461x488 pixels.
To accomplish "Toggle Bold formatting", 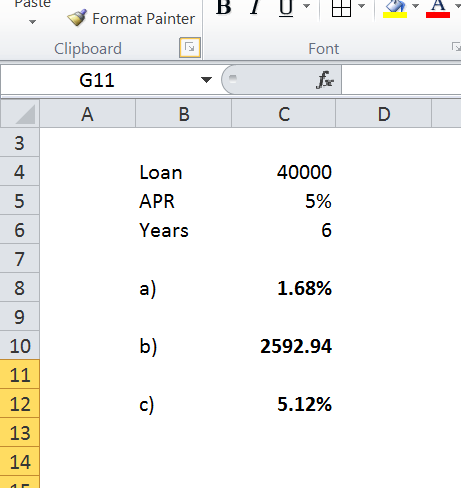I will click(x=223, y=7).
